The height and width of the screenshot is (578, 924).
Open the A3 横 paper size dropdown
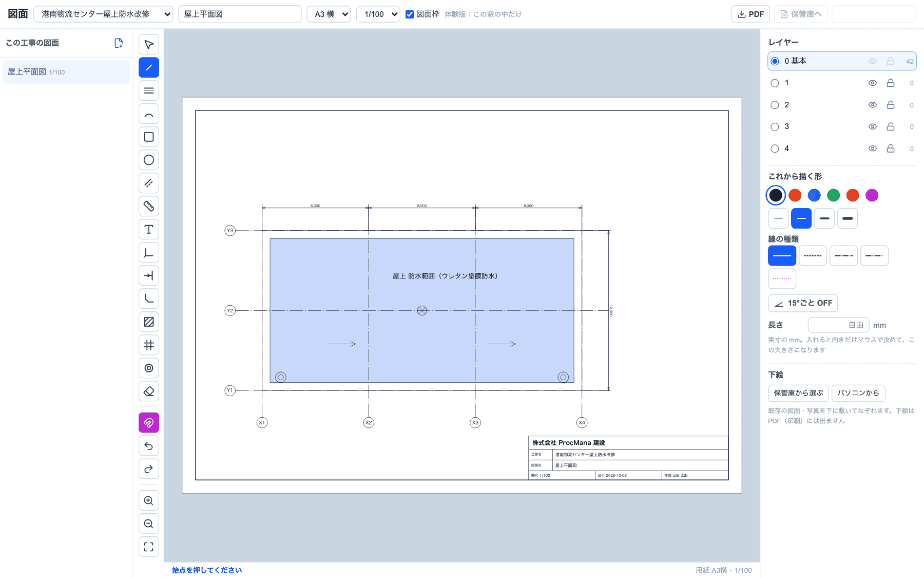[x=329, y=14]
